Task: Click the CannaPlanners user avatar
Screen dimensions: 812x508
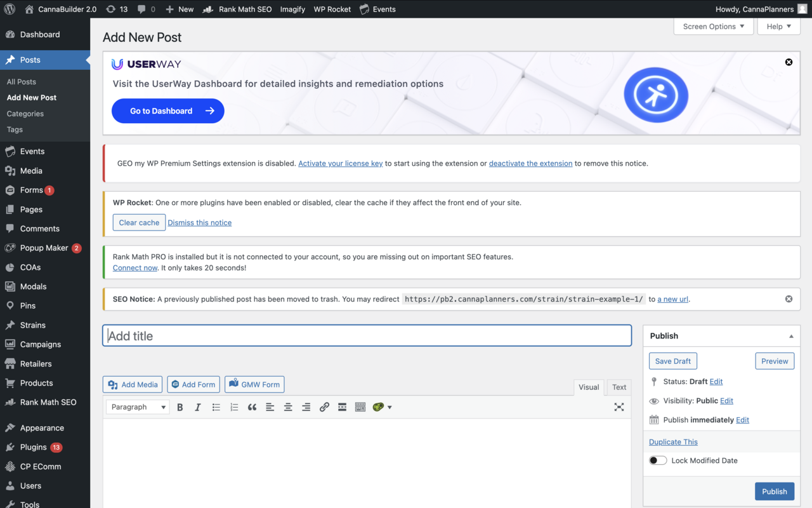Action: 802,9
